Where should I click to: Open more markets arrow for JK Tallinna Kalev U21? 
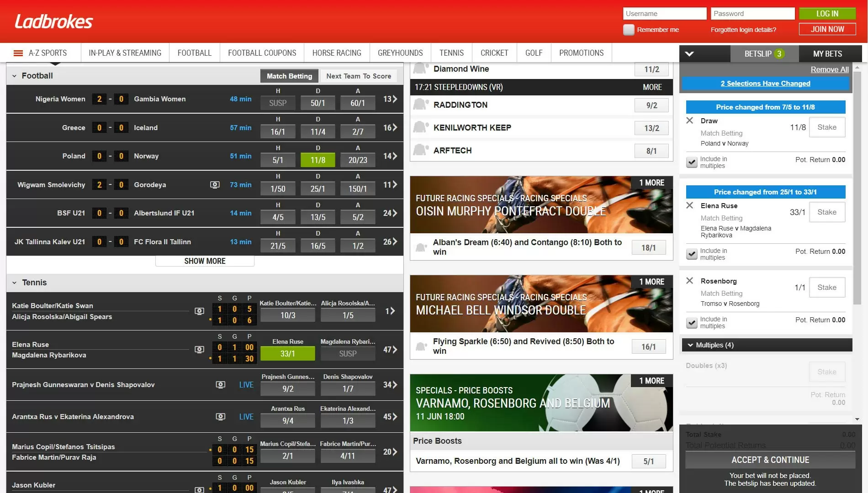coord(391,241)
